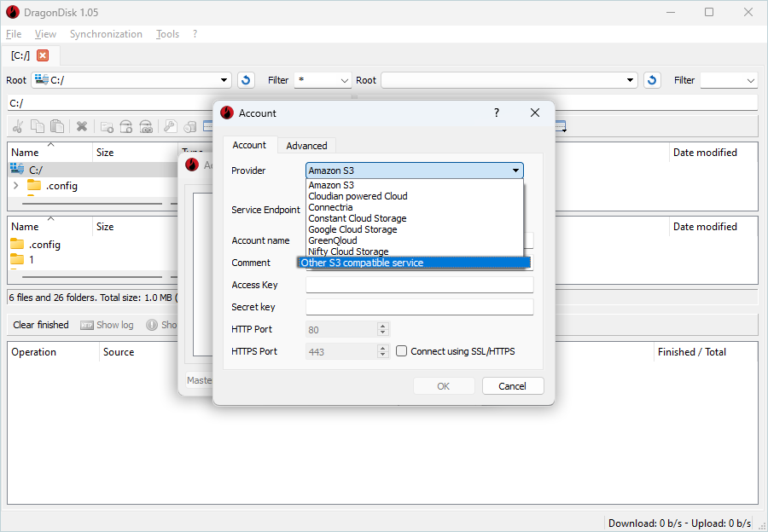This screenshot has width=768, height=532.
Task: Click the C:/ drive icon in tree
Action: [17, 170]
